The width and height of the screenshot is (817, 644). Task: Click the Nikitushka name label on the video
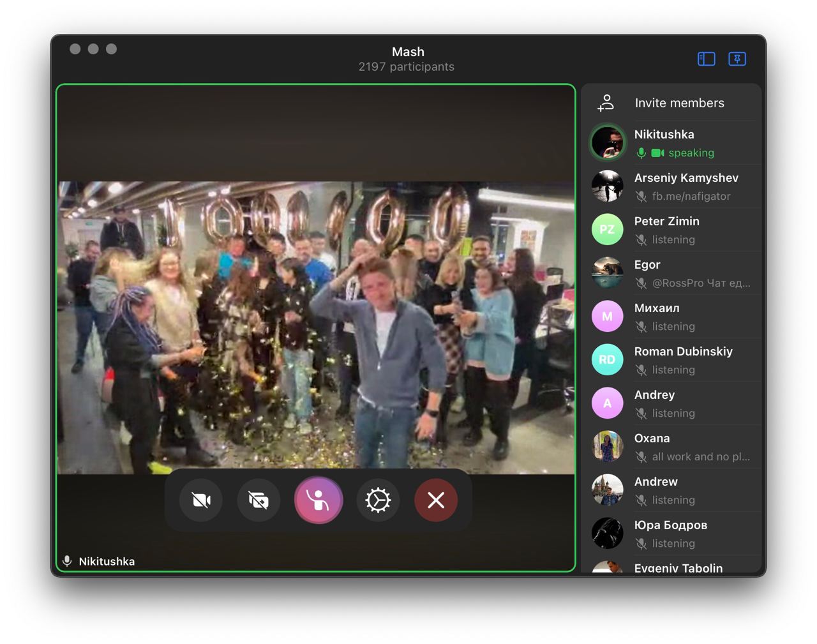point(107,562)
